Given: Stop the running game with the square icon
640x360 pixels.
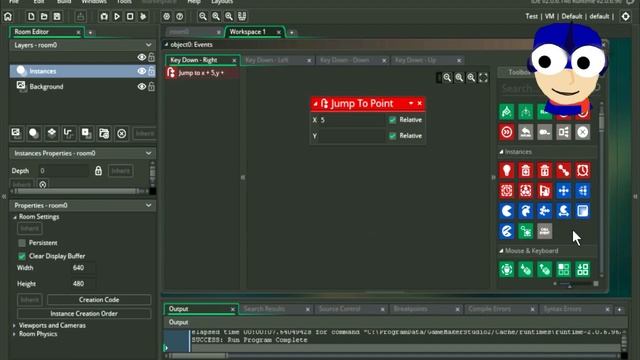Looking at the screenshot, I should coord(130,17).
